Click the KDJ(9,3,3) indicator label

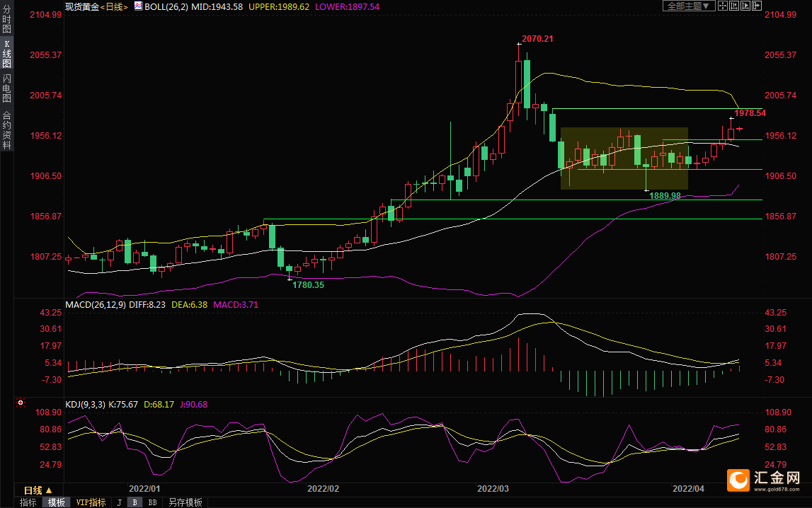86,405
